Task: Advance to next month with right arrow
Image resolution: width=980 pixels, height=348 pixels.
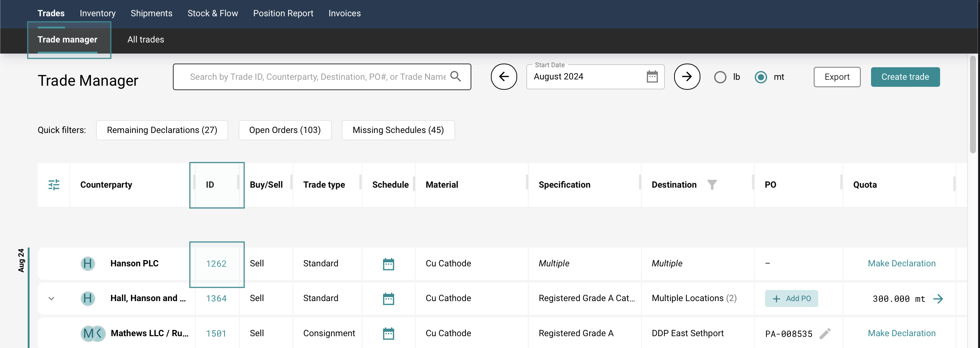Action: (687, 77)
